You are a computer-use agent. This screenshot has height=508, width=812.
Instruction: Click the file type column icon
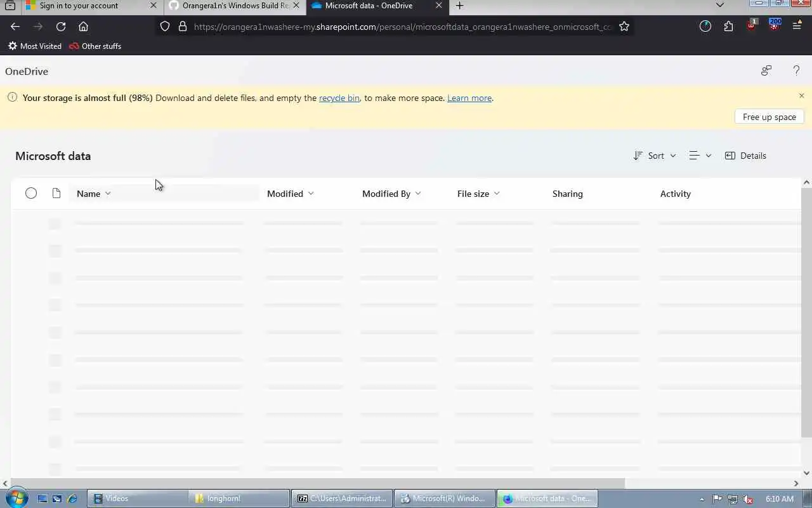[x=56, y=193]
